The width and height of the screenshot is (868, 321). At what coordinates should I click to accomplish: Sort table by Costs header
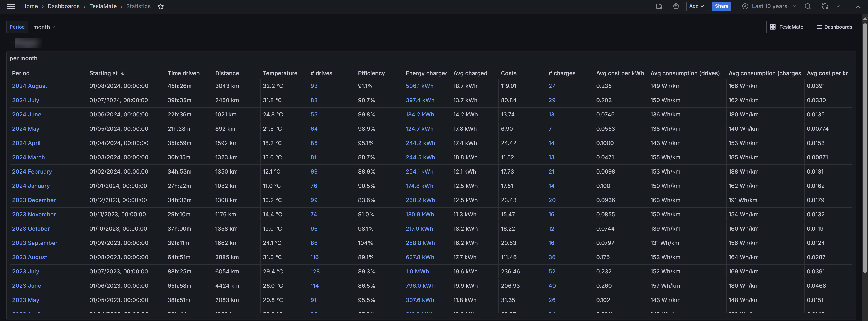[508, 73]
